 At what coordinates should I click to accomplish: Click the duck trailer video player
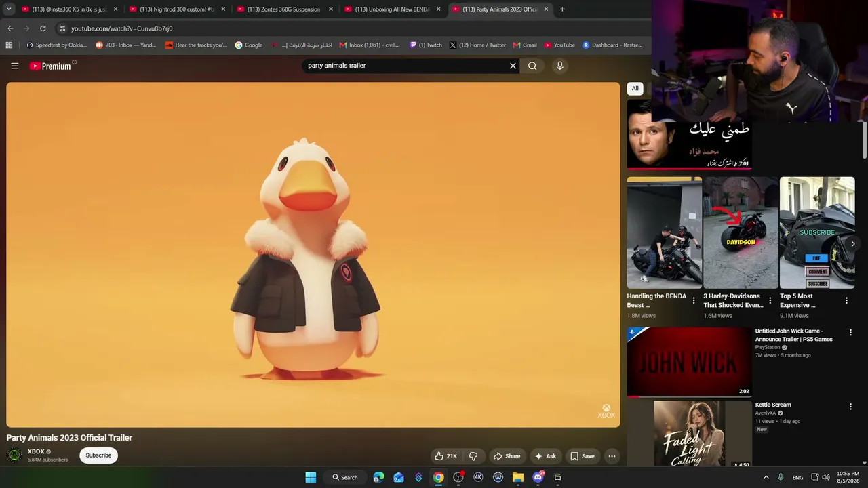[x=313, y=255]
